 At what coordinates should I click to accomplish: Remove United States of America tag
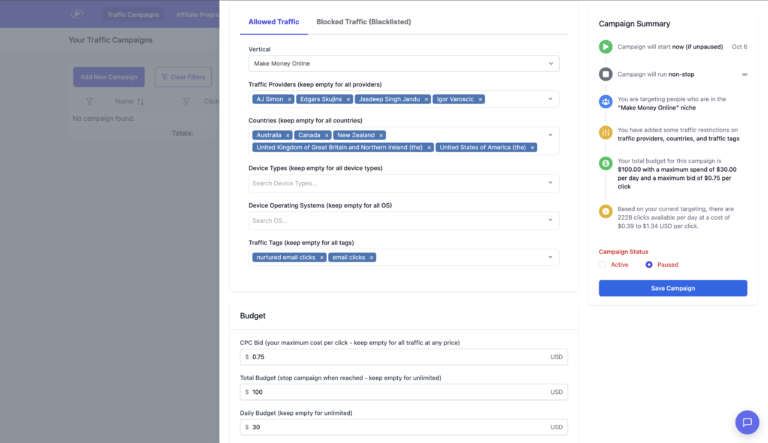532,148
